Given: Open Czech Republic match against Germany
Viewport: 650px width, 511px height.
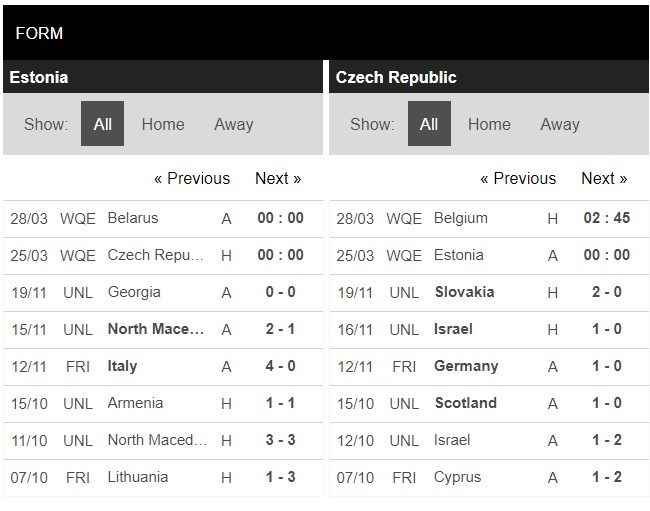Looking at the screenshot, I should click(466, 366).
